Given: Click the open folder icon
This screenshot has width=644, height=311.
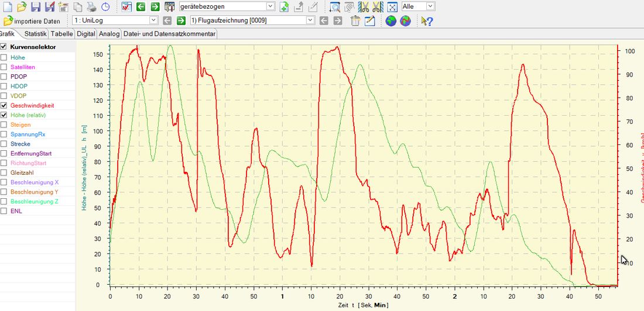Looking at the screenshot, I should click(21, 7).
